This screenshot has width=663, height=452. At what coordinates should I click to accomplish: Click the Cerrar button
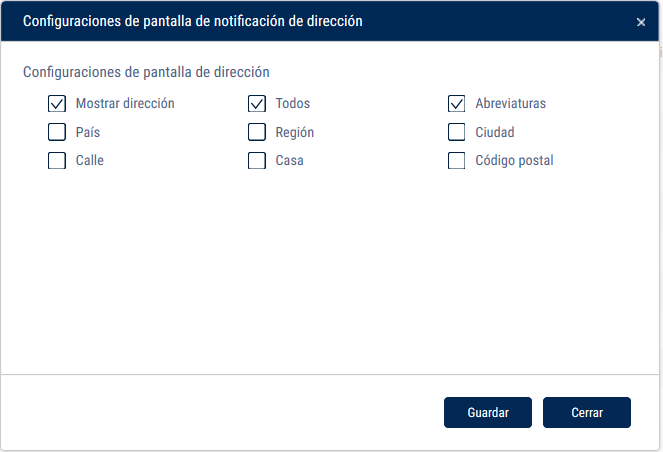click(x=586, y=412)
